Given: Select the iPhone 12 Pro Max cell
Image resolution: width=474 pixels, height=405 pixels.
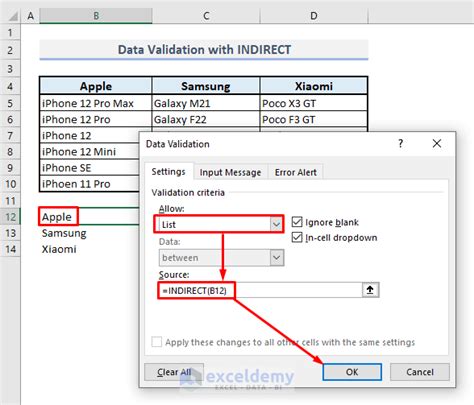Looking at the screenshot, I should point(96,103).
